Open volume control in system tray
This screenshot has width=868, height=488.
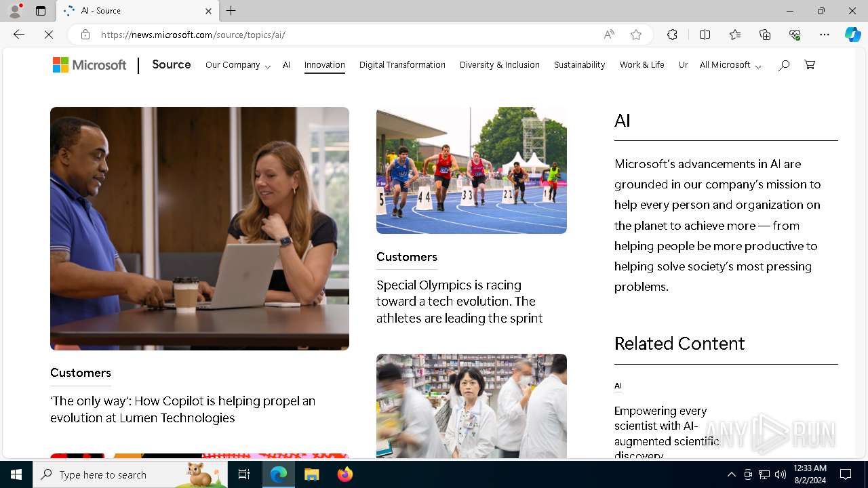click(781, 474)
